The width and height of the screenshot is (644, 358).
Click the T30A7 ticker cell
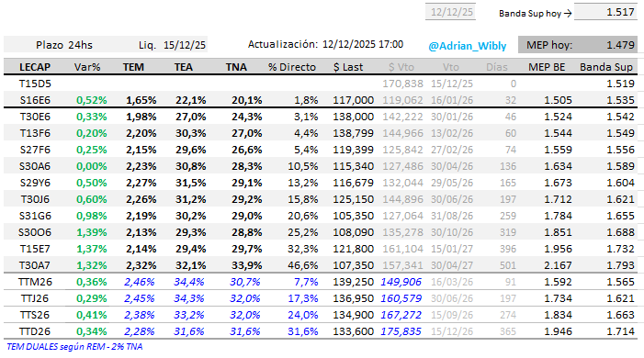click(35, 265)
